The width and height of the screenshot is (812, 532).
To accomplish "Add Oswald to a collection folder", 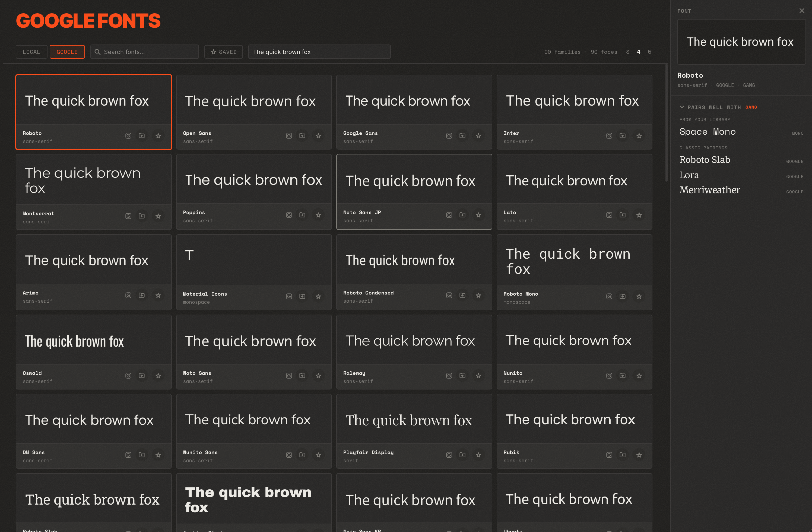I will pos(142,376).
